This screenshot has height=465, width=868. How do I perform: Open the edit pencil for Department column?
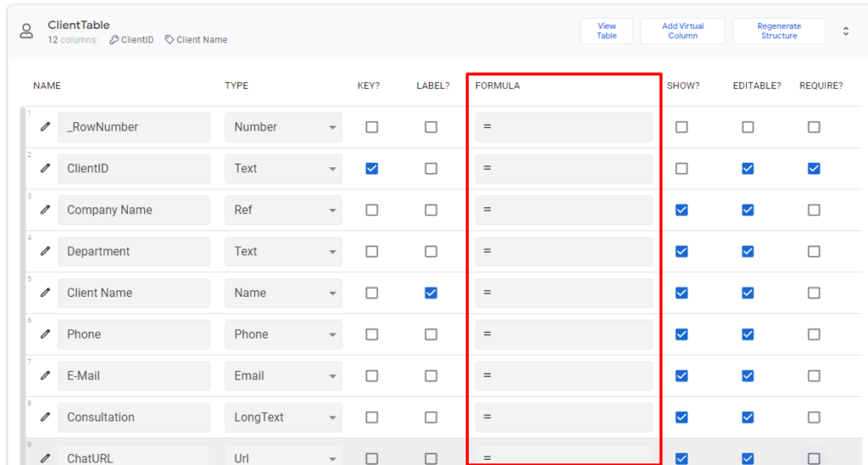tap(45, 251)
